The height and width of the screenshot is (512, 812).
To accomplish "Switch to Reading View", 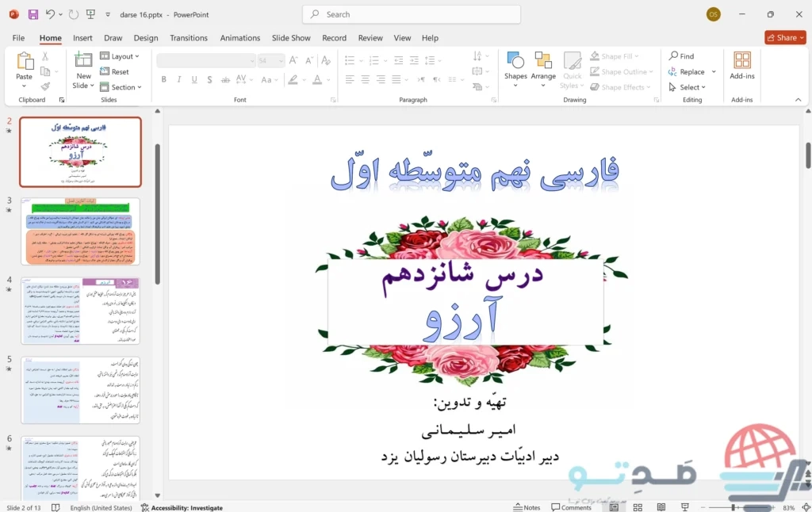I will click(x=661, y=507).
